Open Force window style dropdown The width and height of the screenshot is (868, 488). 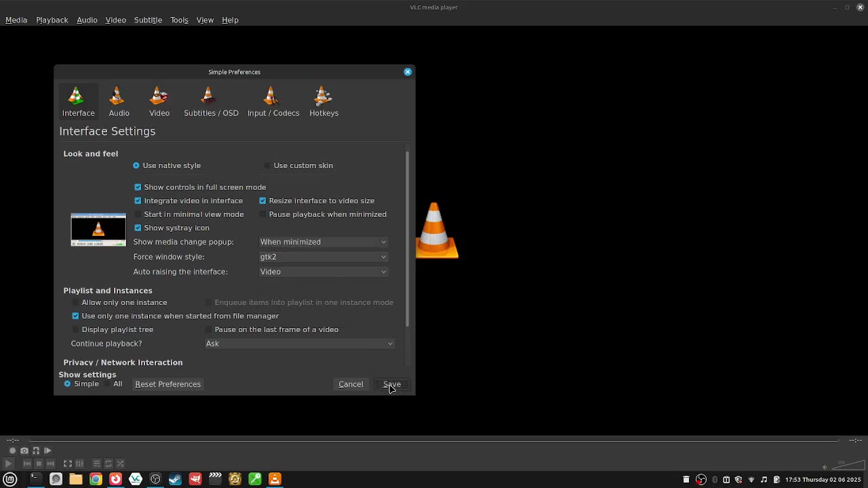tap(323, 257)
